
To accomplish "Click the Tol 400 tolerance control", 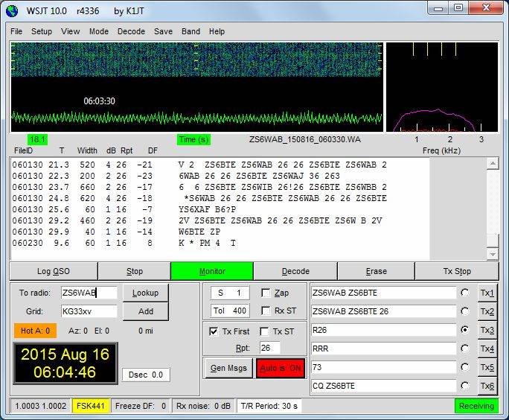I will (x=230, y=311).
